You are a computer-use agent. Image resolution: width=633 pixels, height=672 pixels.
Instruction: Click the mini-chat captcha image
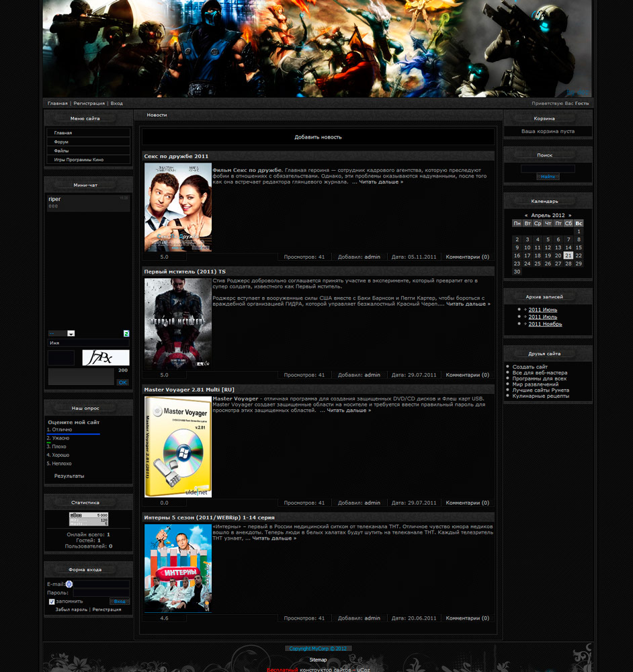tap(106, 358)
